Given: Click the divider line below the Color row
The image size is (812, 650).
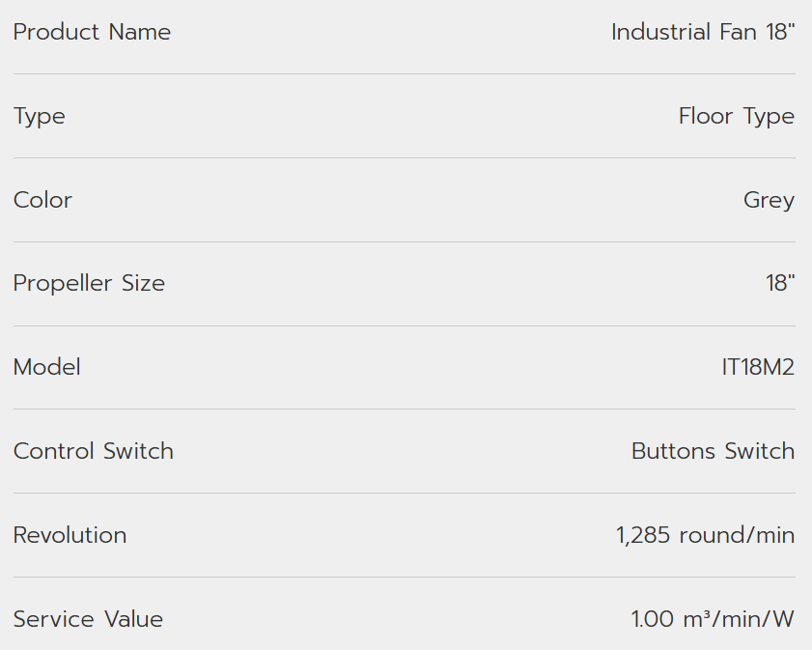Looking at the screenshot, I should [405, 241].
